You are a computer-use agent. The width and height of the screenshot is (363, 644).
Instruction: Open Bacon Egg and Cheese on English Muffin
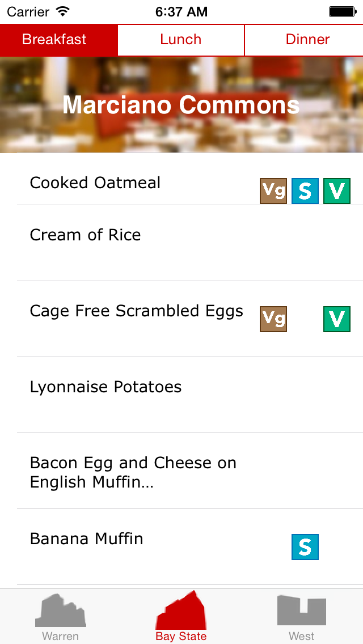click(133, 472)
